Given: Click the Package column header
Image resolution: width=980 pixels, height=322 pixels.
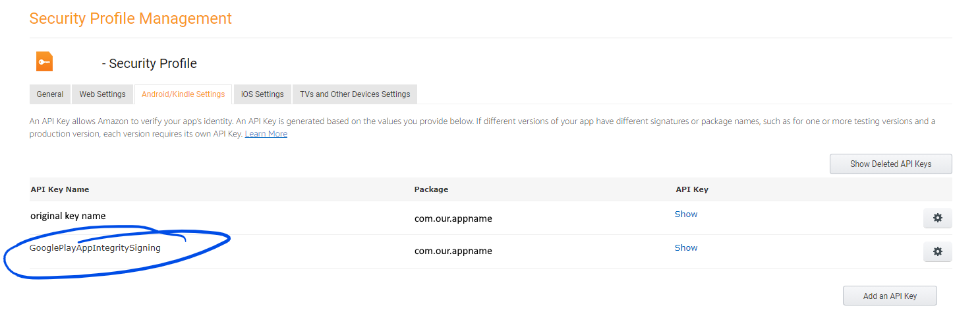Looking at the screenshot, I should [431, 189].
